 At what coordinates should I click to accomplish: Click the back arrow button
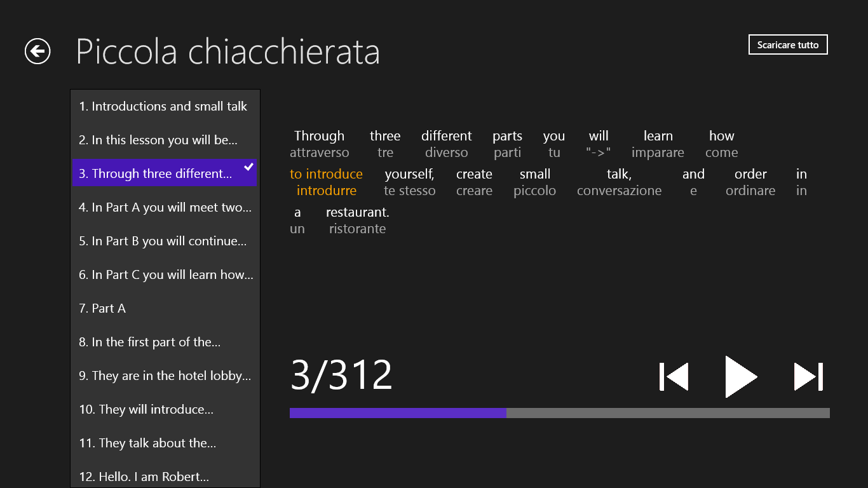point(37,51)
